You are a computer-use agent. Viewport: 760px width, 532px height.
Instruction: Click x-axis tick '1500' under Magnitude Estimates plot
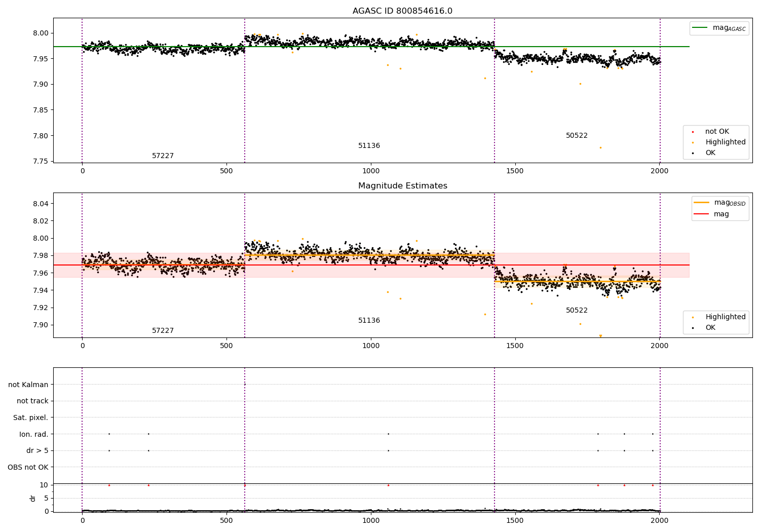point(515,346)
